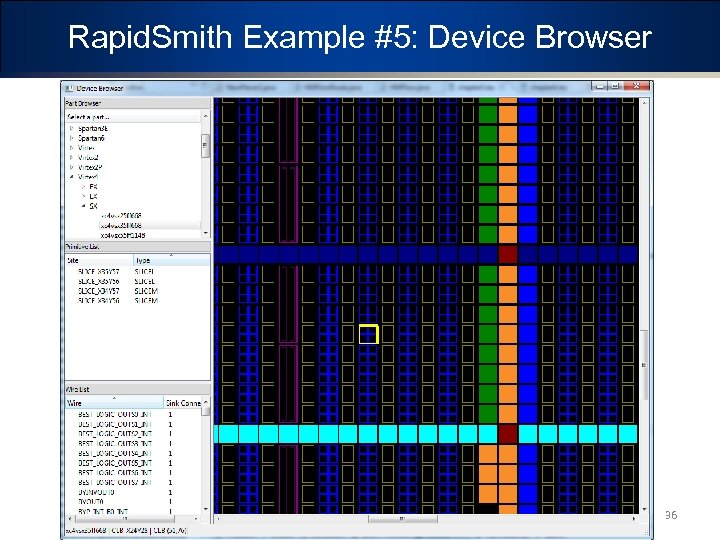Expand the FX sub-family node
720x540 pixels.
83,186
